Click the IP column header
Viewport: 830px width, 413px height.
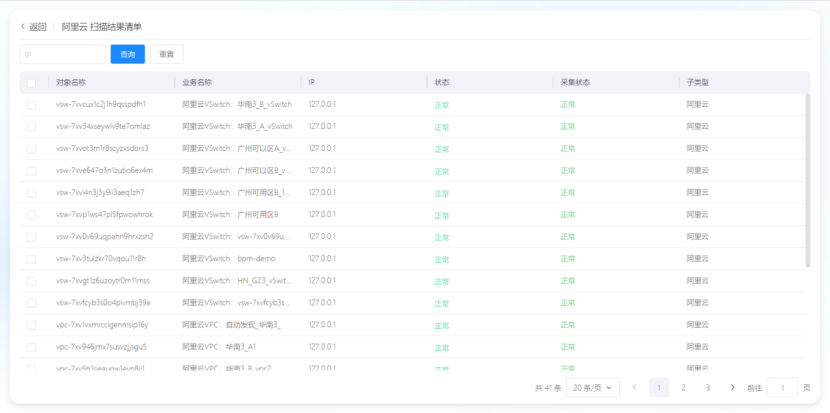pyautogui.click(x=312, y=83)
